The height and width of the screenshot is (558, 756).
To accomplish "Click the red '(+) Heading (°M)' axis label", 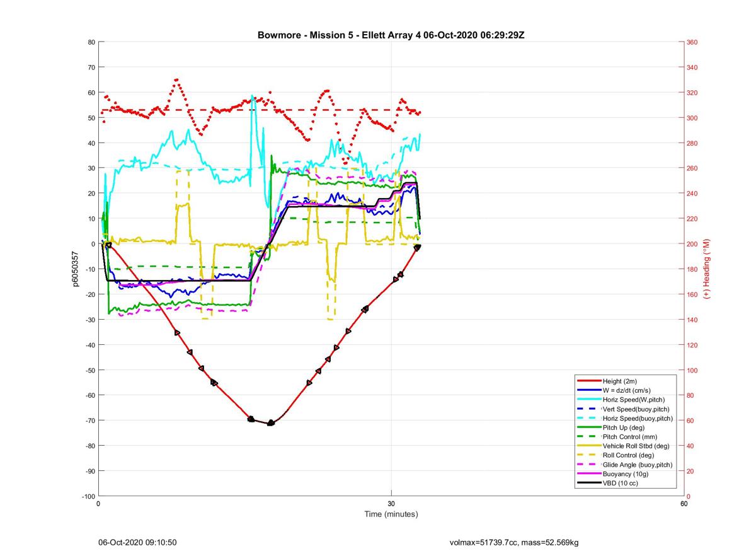I will [707, 269].
